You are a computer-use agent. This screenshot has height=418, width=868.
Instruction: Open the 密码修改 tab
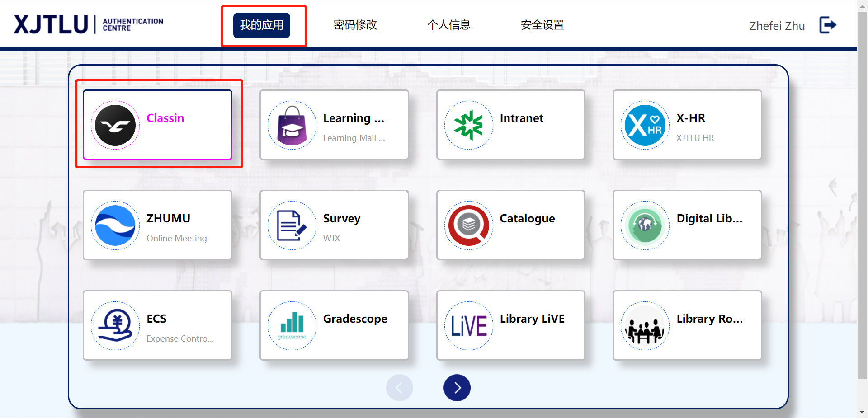(355, 25)
